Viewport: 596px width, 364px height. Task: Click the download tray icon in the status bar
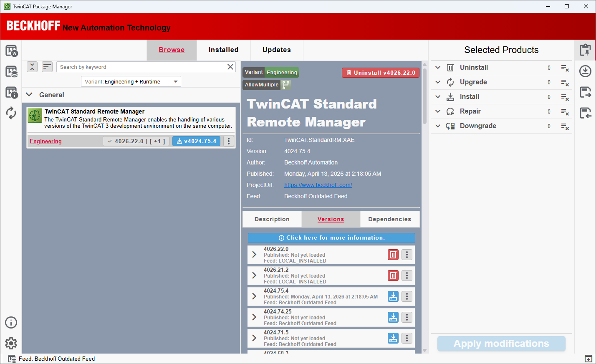pos(588,359)
